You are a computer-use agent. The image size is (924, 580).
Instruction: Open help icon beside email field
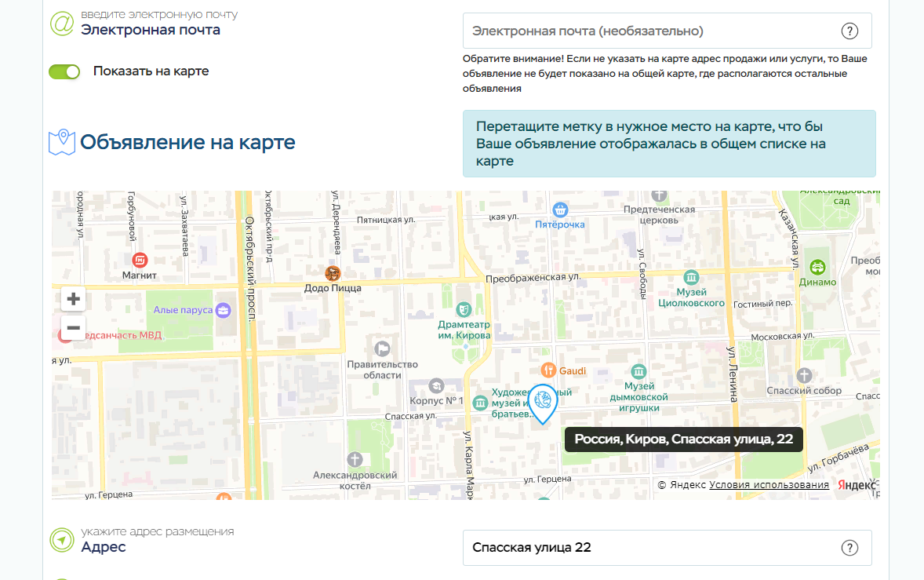[x=849, y=31]
